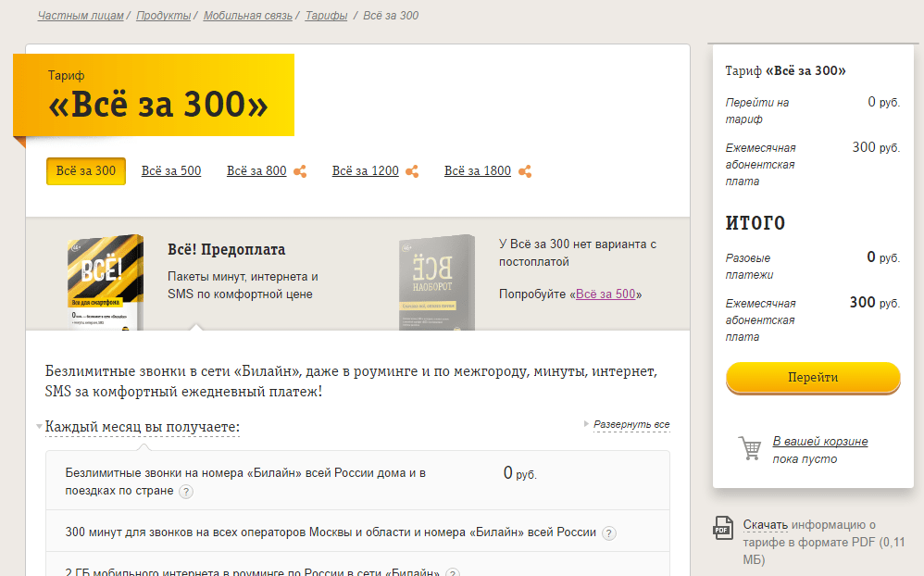The width and height of the screenshot is (924, 576).
Task: Open Продукты breadcrumb link
Action: [x=163, y=16]
